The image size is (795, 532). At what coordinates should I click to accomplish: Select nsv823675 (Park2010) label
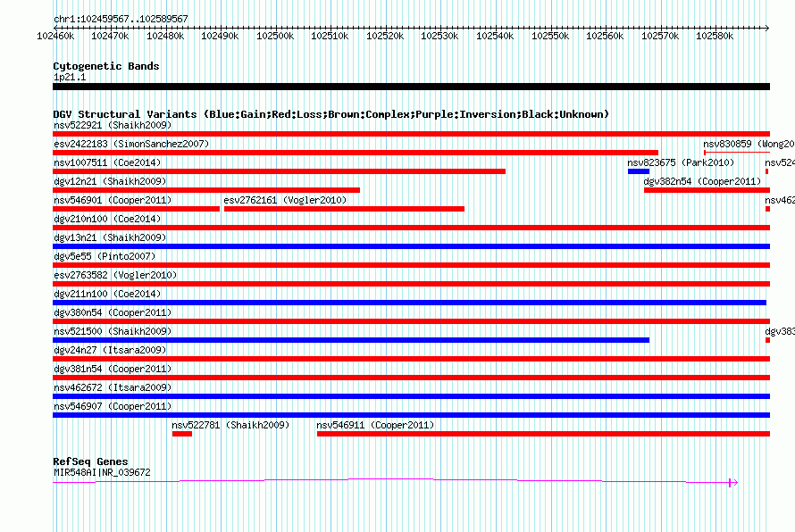[x=681, y=162]
